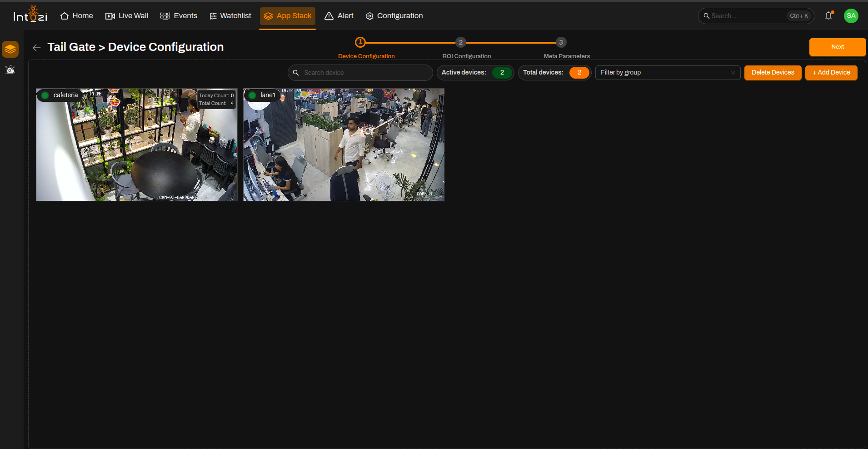Select the layers stack sidebar icon
868x449 pixels.
pyautogui.click(x=10, y=49)
